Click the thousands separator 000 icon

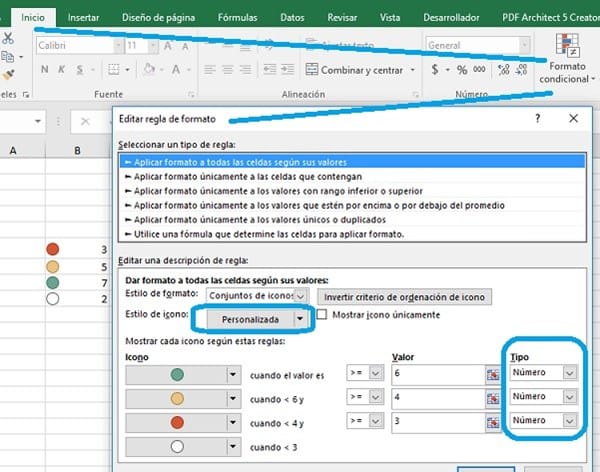(481, 70)
